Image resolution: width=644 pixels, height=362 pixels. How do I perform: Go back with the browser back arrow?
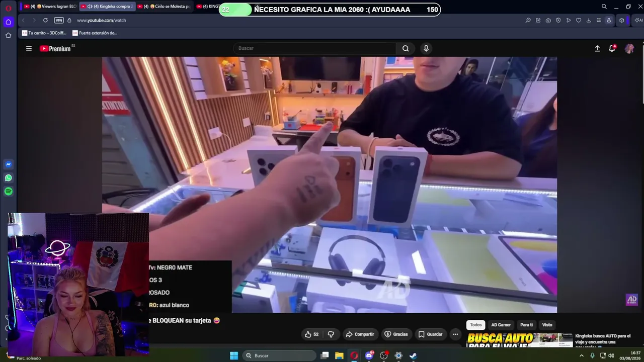point(23,20)
